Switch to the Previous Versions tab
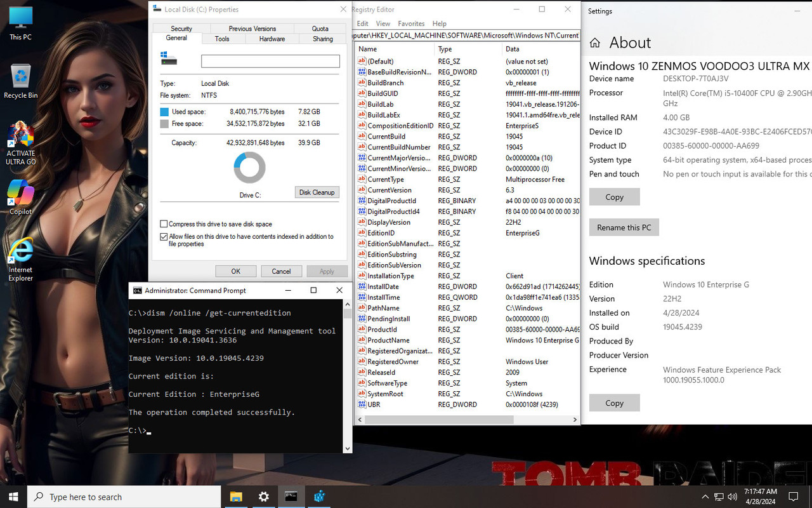This screenshot has width=812, height=508. click(x=252, y=29)
